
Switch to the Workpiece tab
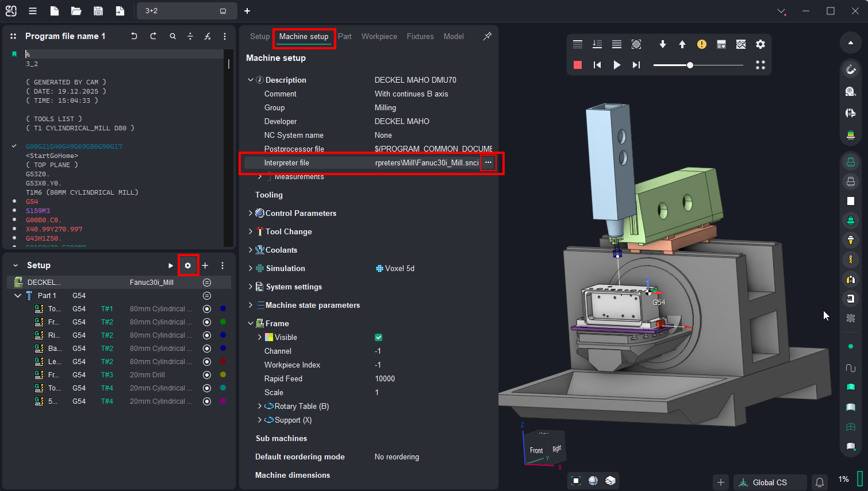click(379, 36)
